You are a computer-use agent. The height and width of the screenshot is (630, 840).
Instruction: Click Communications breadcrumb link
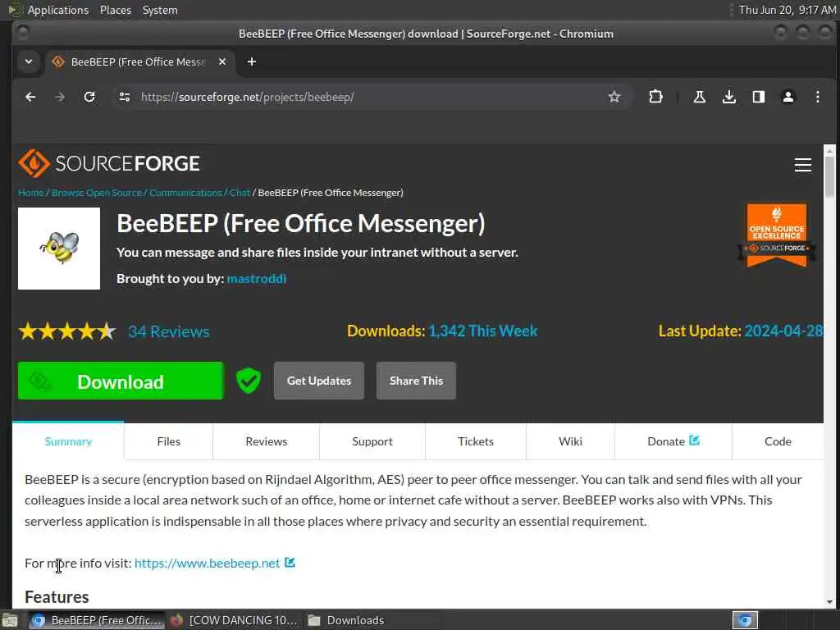click(x=185, y=192)
